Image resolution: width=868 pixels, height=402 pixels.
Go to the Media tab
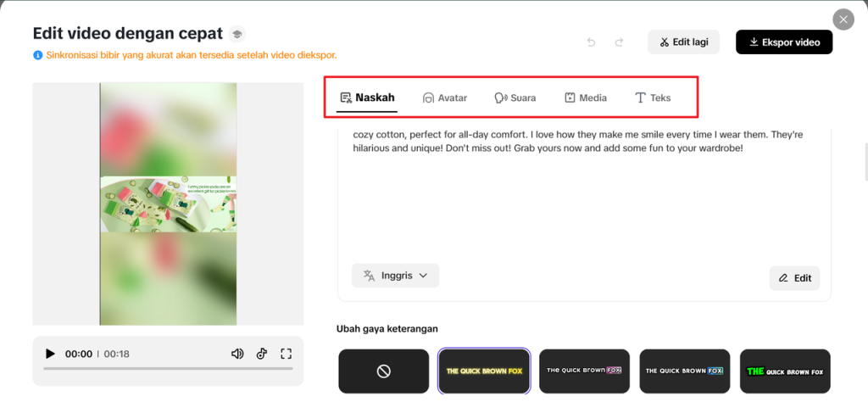[x=586, y=98]
